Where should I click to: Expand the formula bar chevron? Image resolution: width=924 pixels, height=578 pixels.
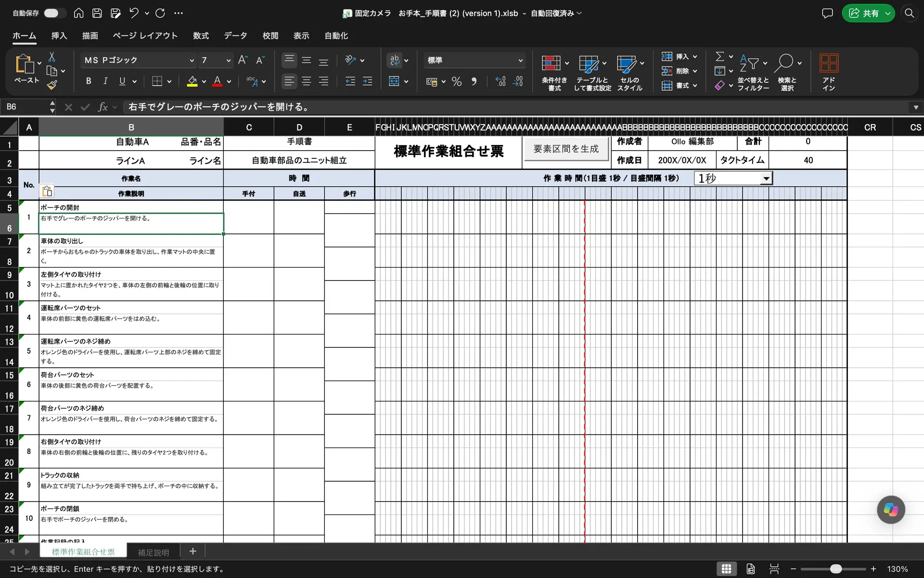pyautogui.click(x=916, y=107)
